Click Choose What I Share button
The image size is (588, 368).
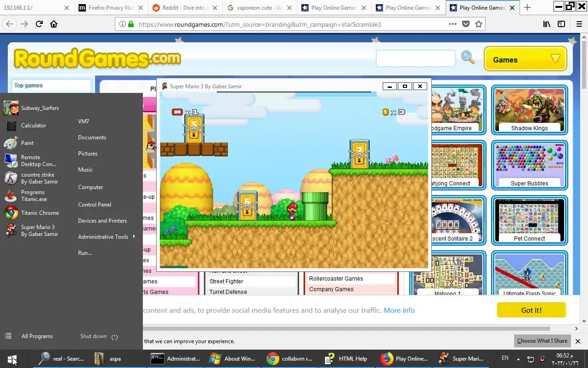click(542, 341)
